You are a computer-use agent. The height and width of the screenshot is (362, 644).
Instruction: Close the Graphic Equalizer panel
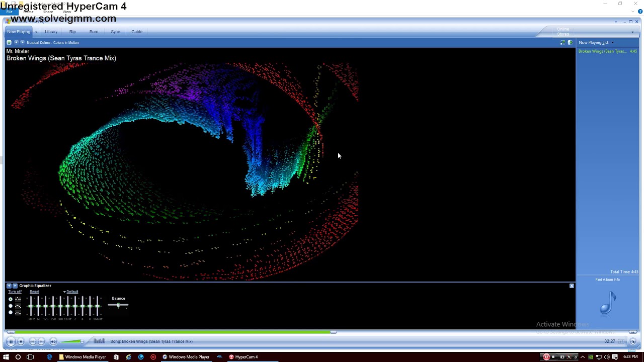(572, 286)
